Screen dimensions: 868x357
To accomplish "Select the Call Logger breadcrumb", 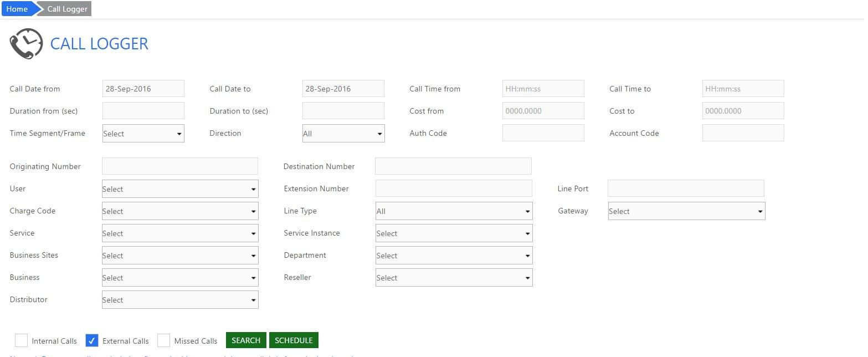I will [x=67, y=9].
